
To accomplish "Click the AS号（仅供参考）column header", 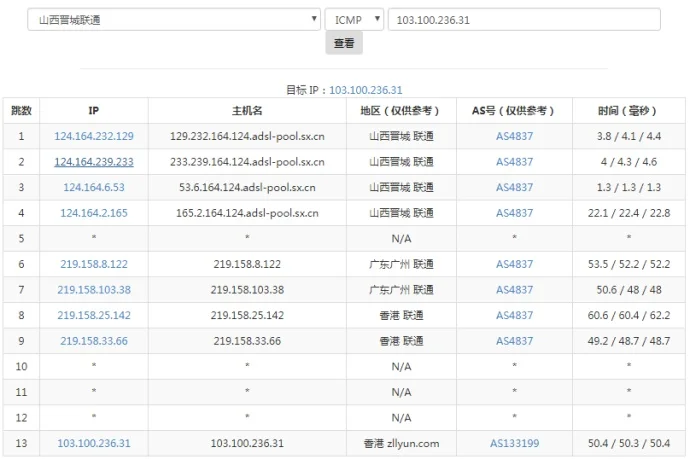I will pyautogui.click(x=514, y=110).
